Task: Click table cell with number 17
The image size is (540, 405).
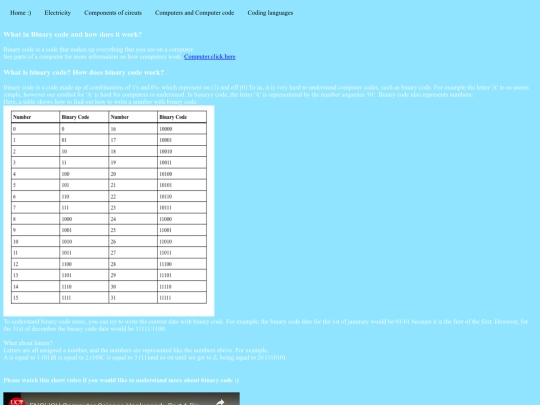Action: 133,140
